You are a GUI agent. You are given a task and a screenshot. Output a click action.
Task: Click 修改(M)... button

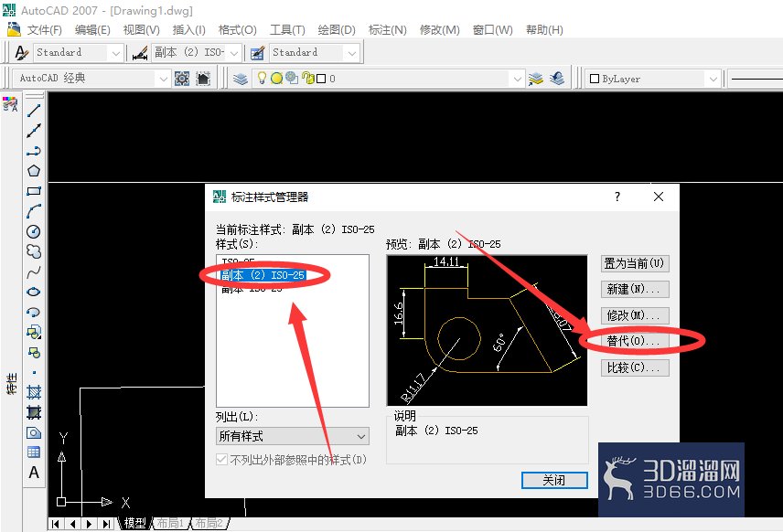(635, 315)
